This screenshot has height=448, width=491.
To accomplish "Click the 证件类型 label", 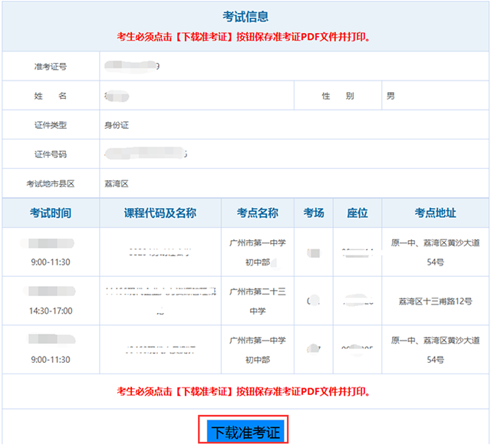I will 51,125.
